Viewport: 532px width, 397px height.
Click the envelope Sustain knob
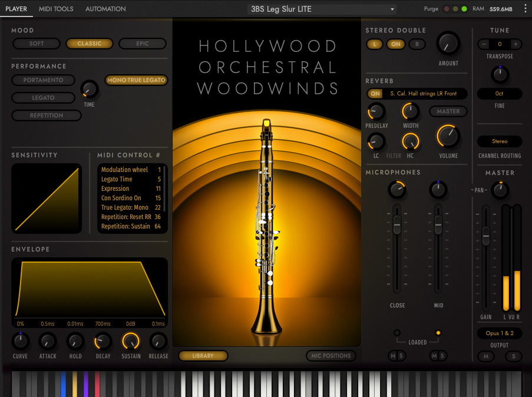131,341
